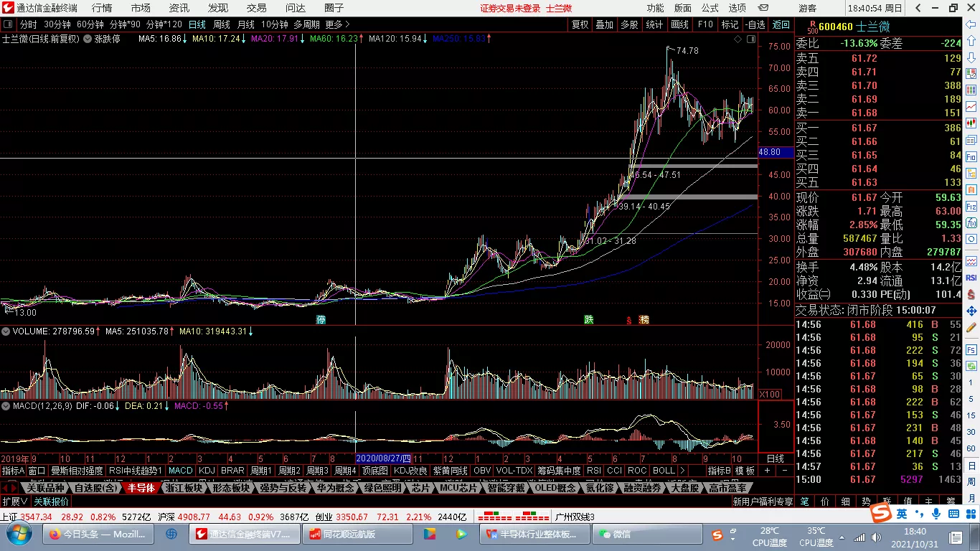Select the RSI indicator sidebar icon
980x551 pixels.
point(971,278)
